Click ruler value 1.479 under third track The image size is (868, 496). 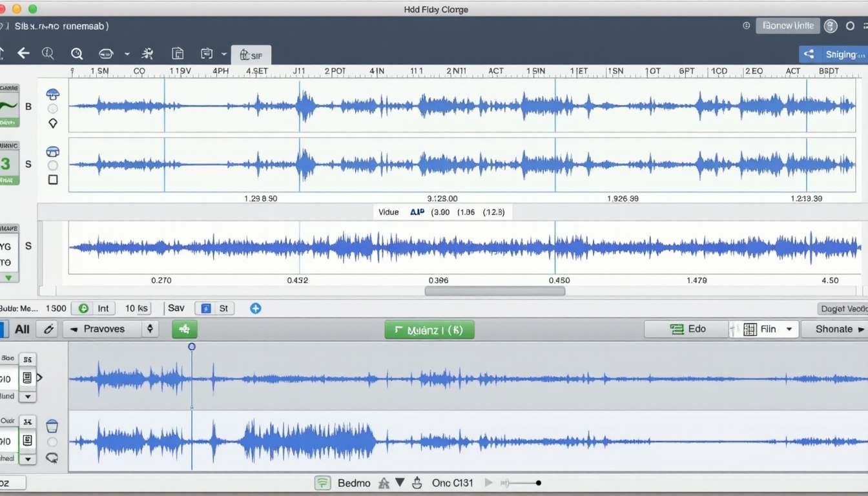coord(696,280)
